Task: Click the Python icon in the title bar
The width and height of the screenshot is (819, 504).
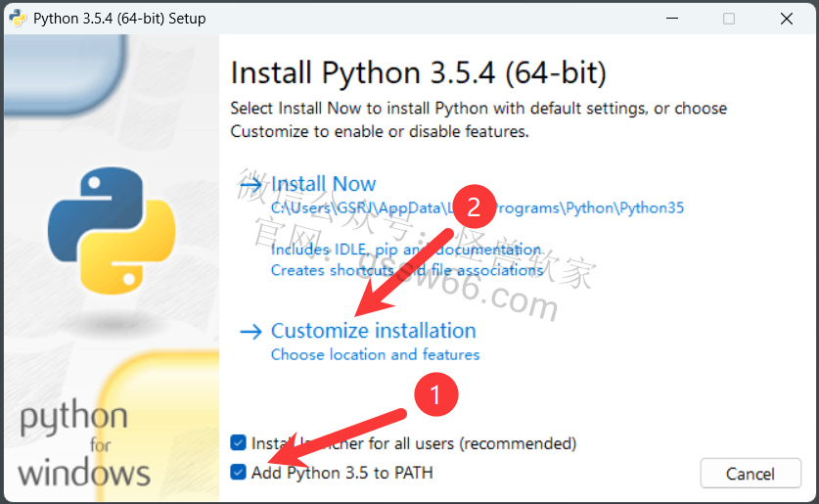Action: click(x=18, y=18)
